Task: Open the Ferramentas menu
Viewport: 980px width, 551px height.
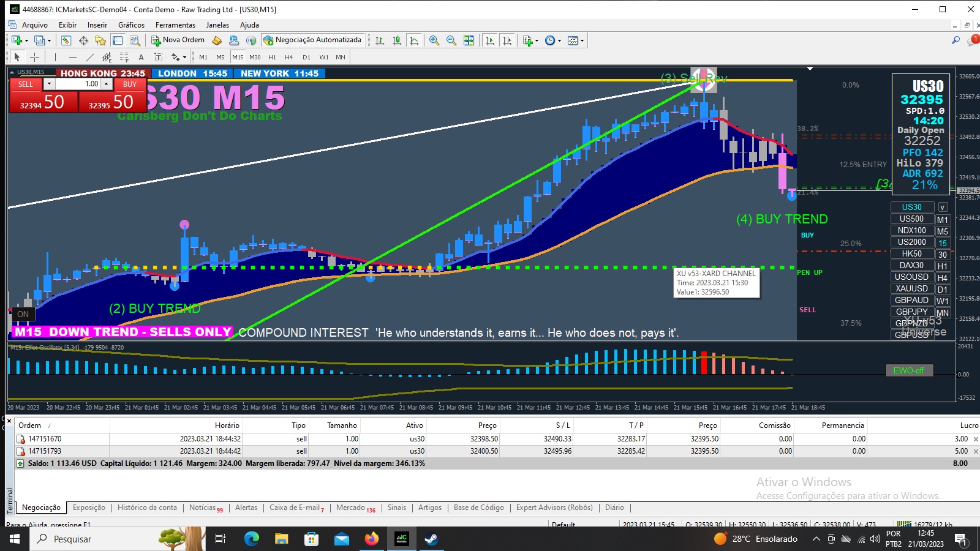Action: [175, 25]
